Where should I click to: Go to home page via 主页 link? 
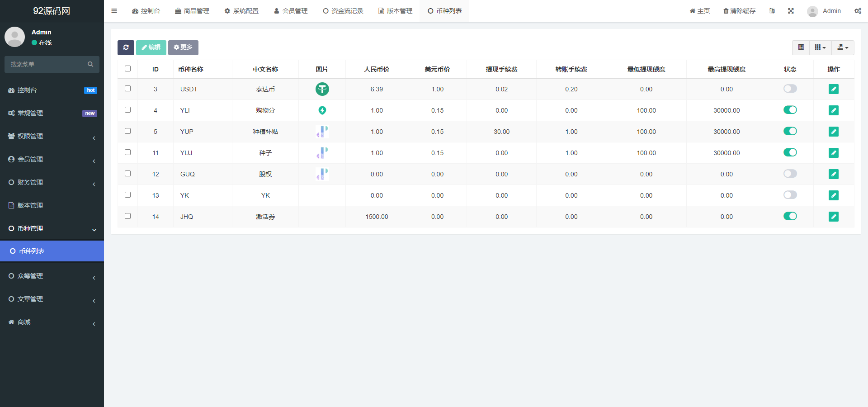[700, 11]
